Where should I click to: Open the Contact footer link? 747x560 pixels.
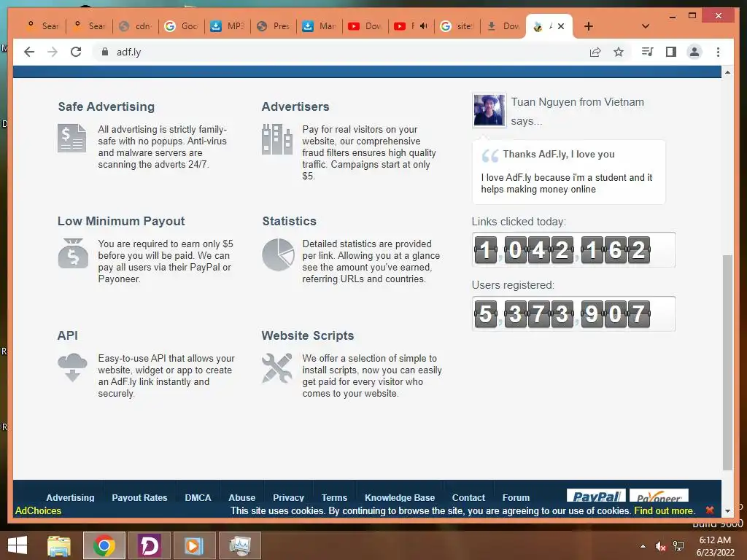468,497
